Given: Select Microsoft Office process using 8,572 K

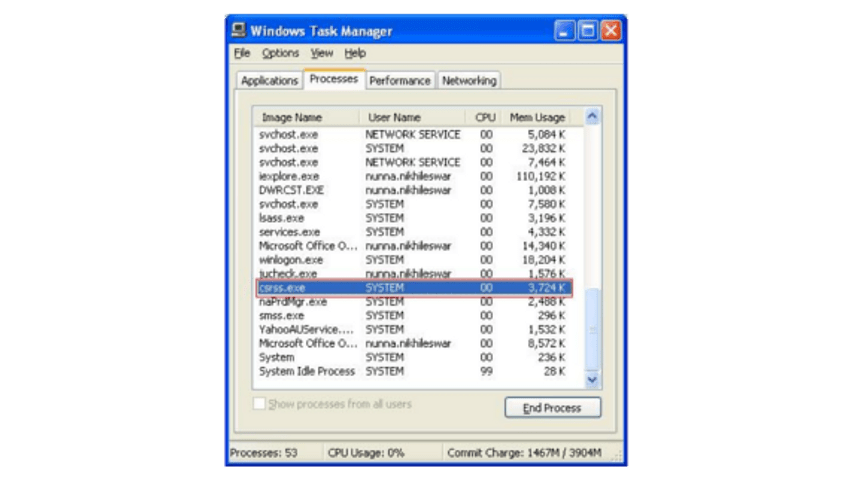Looking at the screenshot, I should [413, 344].
